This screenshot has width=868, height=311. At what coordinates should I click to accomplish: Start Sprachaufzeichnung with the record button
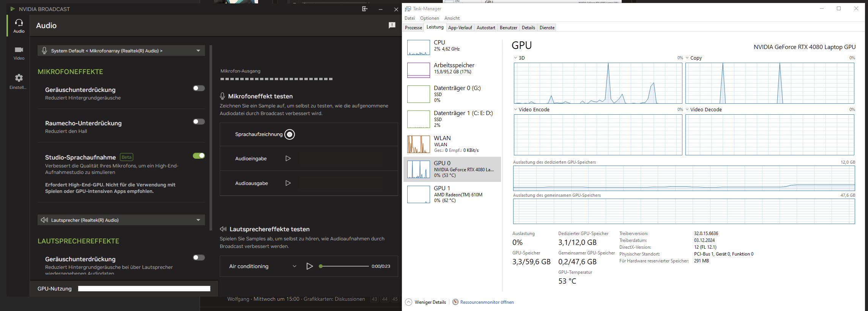(290, 134)
